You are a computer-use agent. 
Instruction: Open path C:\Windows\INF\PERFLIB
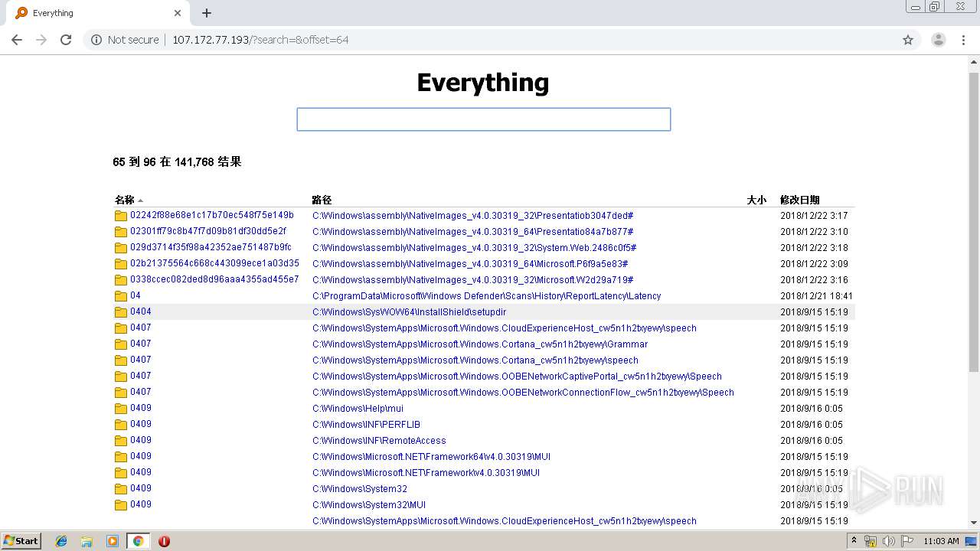coord(367,425)
